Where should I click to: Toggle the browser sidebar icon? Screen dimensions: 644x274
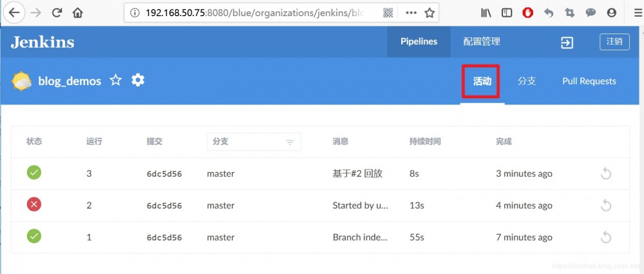507,13
